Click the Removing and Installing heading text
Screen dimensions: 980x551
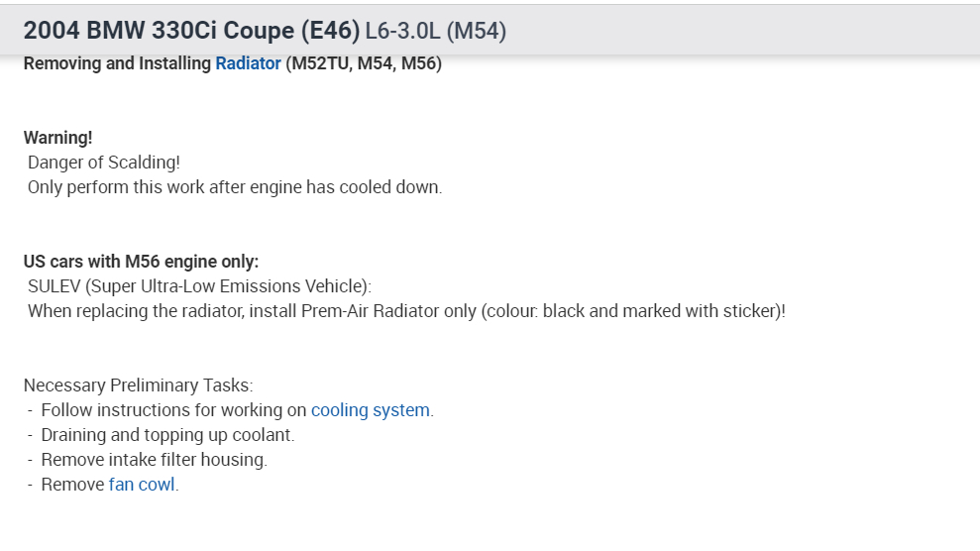(x=117, y=64)
